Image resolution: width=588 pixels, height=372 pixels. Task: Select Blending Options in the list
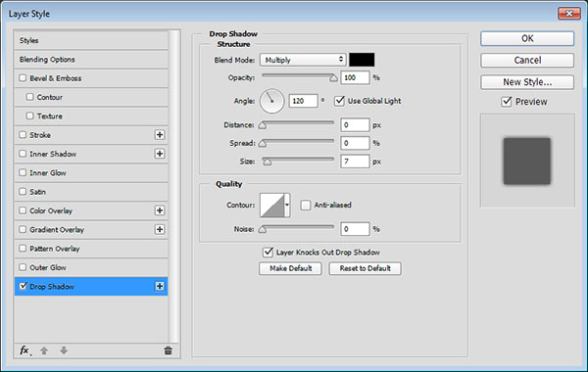pos(91,59)
